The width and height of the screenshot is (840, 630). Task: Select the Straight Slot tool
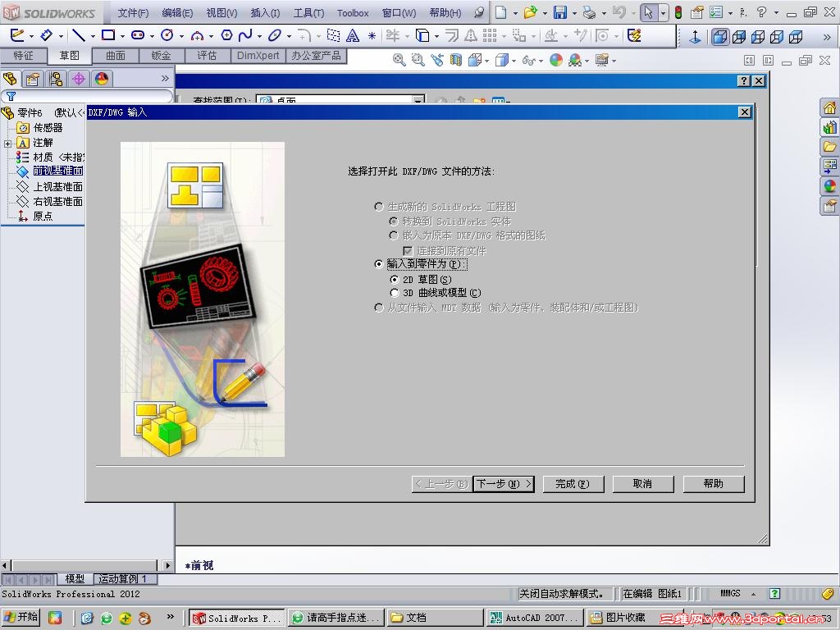pos(138,35)
